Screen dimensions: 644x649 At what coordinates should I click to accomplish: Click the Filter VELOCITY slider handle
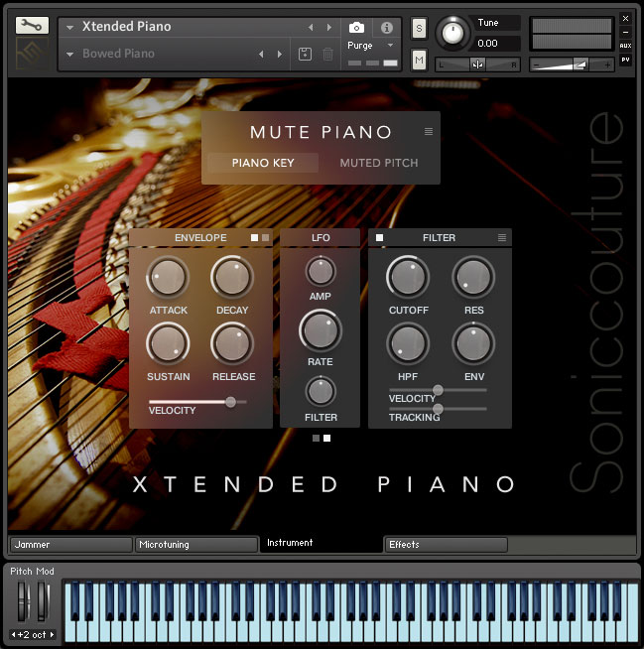pyautogui.click(x=438, y=390)
